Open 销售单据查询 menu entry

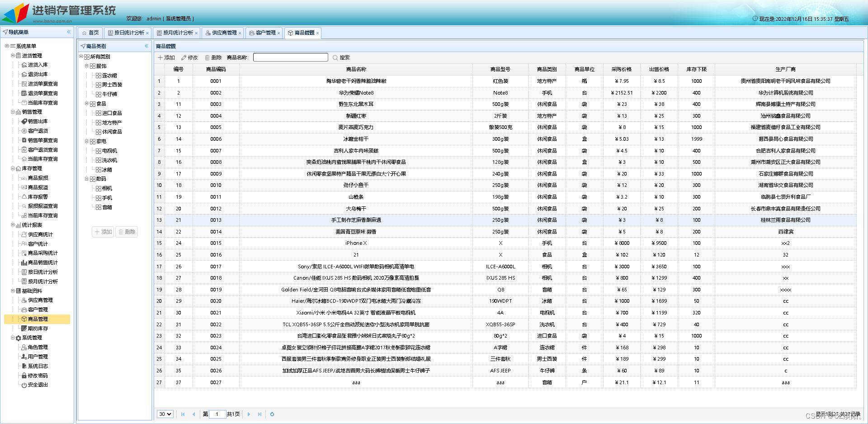[x=42, y=140]
